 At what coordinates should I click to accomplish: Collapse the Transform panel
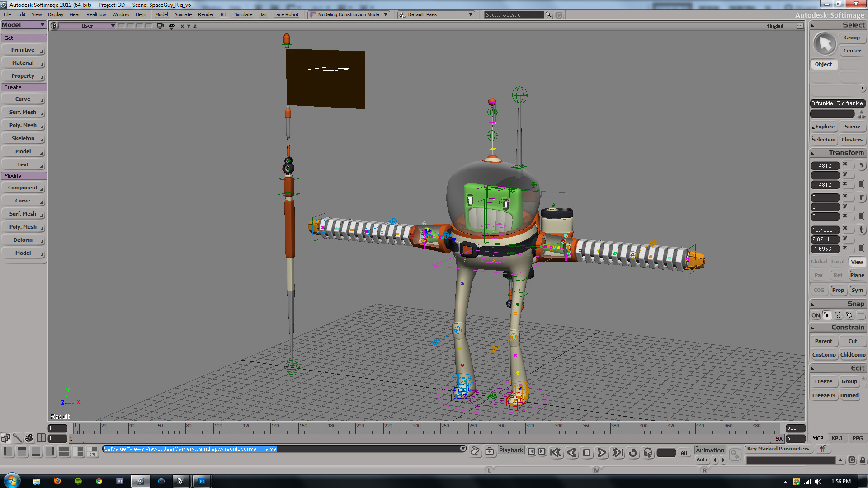click(812, 153)
